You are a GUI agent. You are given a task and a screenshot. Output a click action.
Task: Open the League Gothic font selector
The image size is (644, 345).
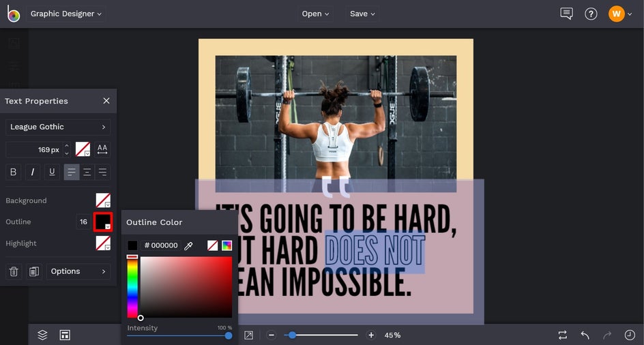(58, 127)
